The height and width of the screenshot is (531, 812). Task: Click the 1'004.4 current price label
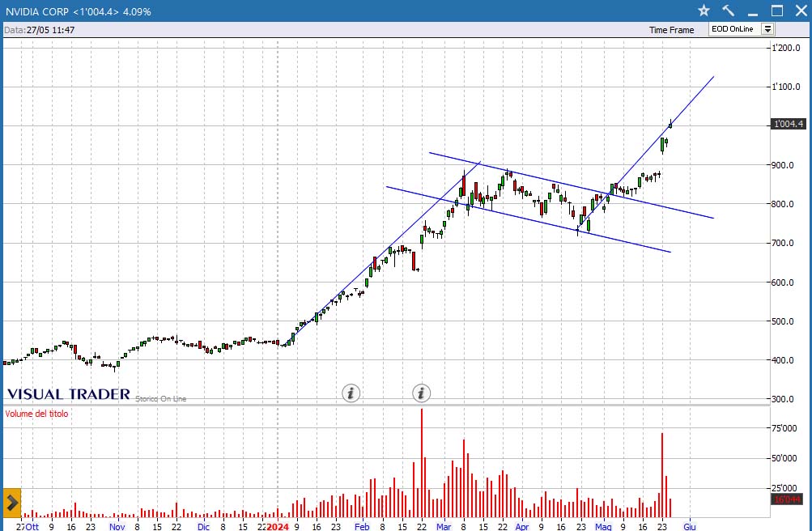coord(788,124)
